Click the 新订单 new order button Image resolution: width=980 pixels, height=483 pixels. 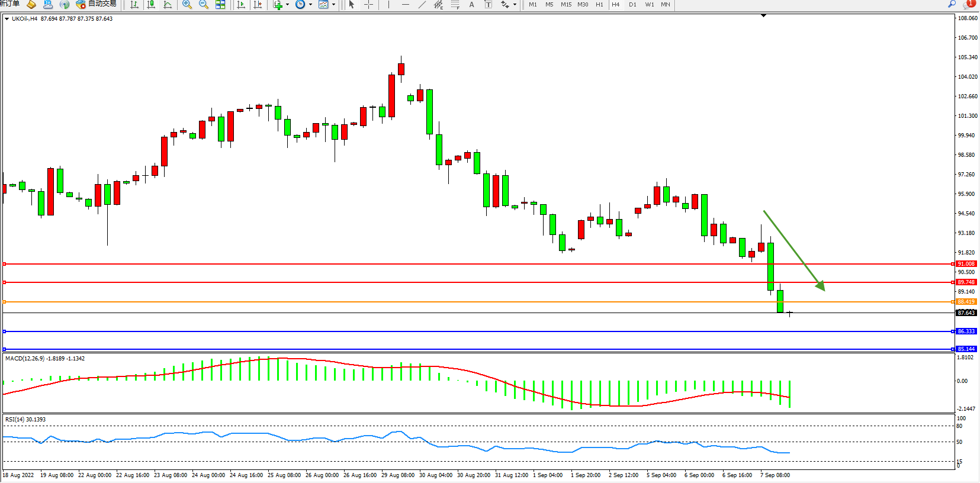[10, 4]
